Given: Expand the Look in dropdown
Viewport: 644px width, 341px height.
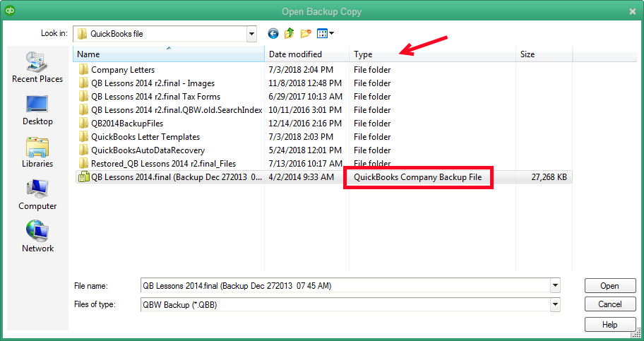Looking at the screenshot, I should coord(251,34).
